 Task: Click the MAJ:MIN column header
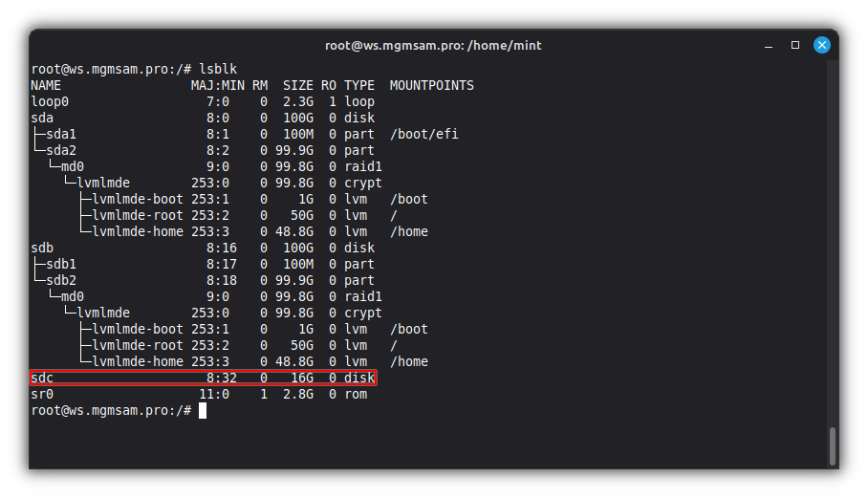(x=217, y=85)
